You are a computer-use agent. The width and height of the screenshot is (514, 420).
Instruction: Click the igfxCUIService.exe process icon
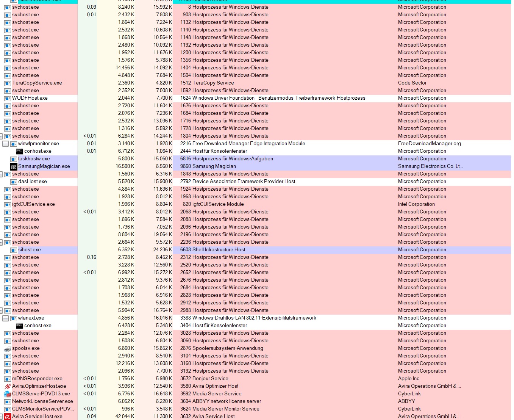[7, 204]
